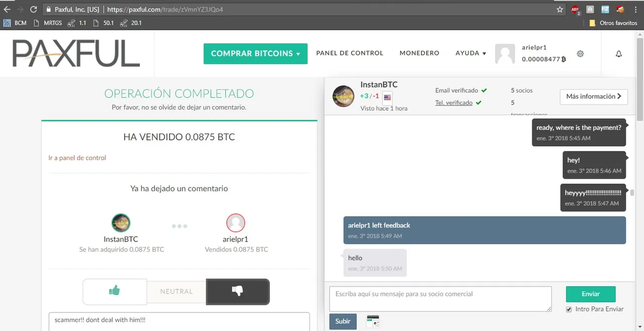Click the Subir upload button
The width and height of the screenshot is (644, 331).
pos(343,321)
